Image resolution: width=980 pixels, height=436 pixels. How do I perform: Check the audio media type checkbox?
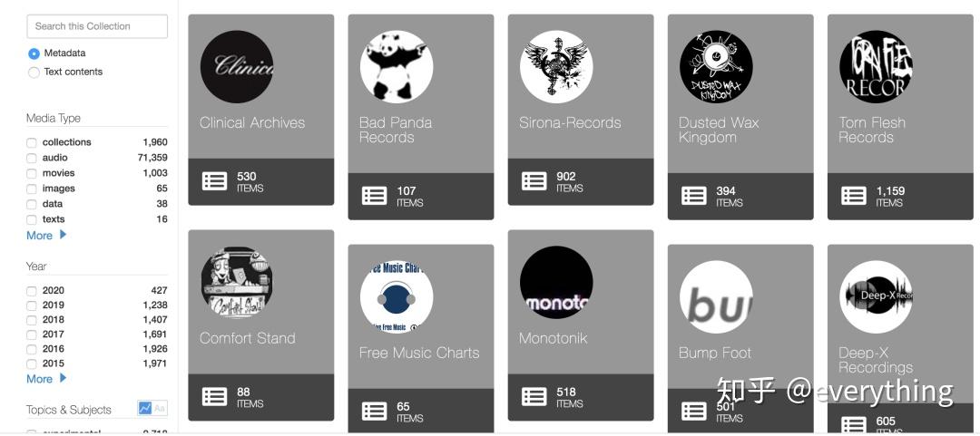(31, 158)
